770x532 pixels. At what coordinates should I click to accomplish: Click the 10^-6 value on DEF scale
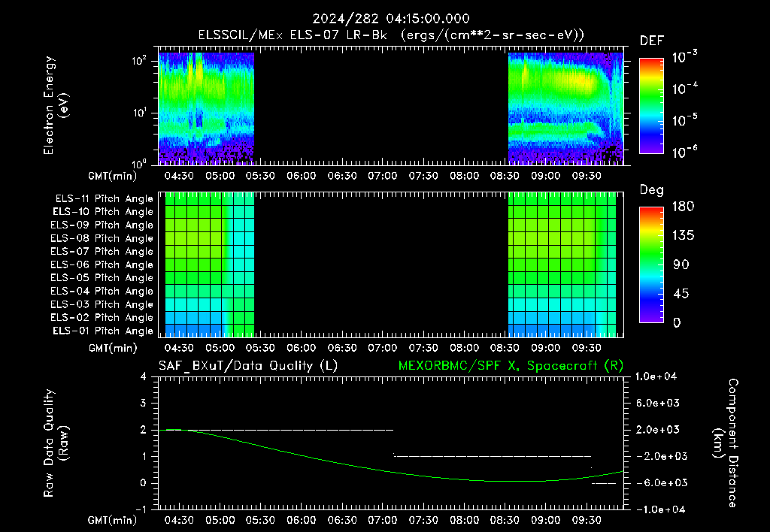point(685,152)
